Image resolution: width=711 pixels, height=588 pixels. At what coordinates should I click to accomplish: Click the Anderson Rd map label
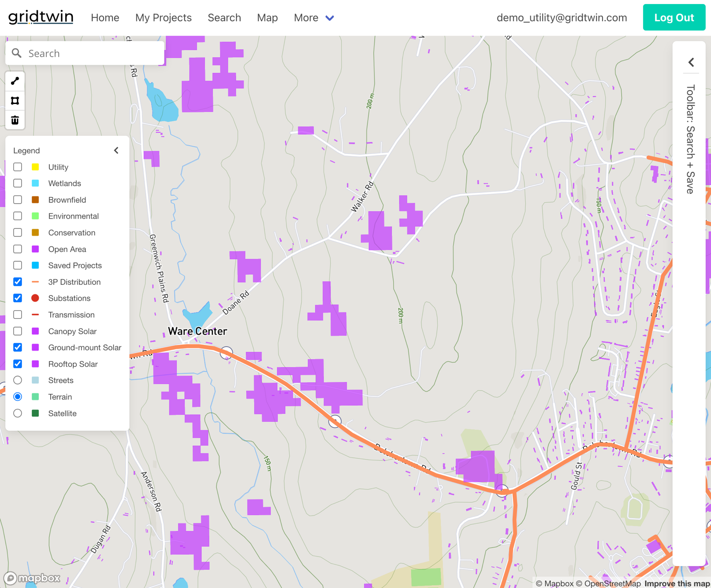coord(151,492)
